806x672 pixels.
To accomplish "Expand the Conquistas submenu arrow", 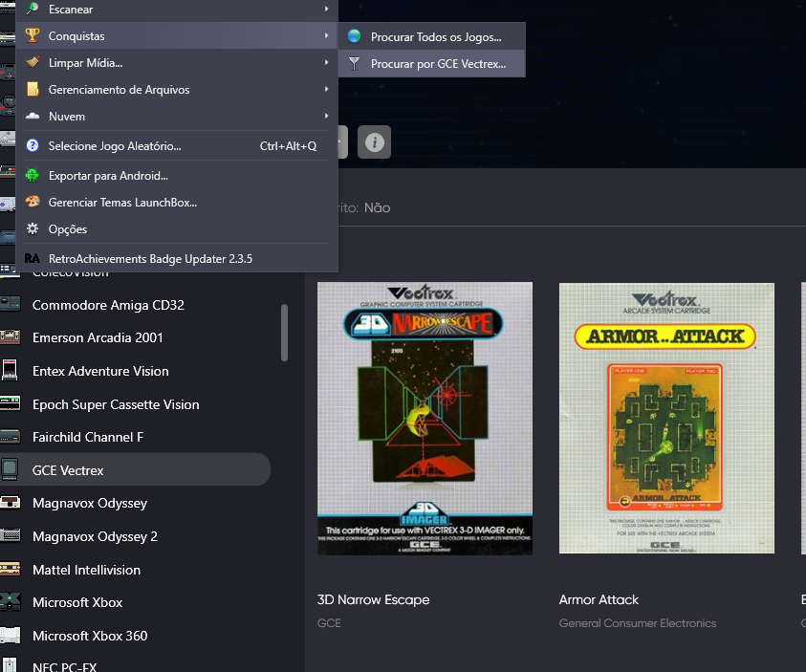I will (x=326, y=35).
